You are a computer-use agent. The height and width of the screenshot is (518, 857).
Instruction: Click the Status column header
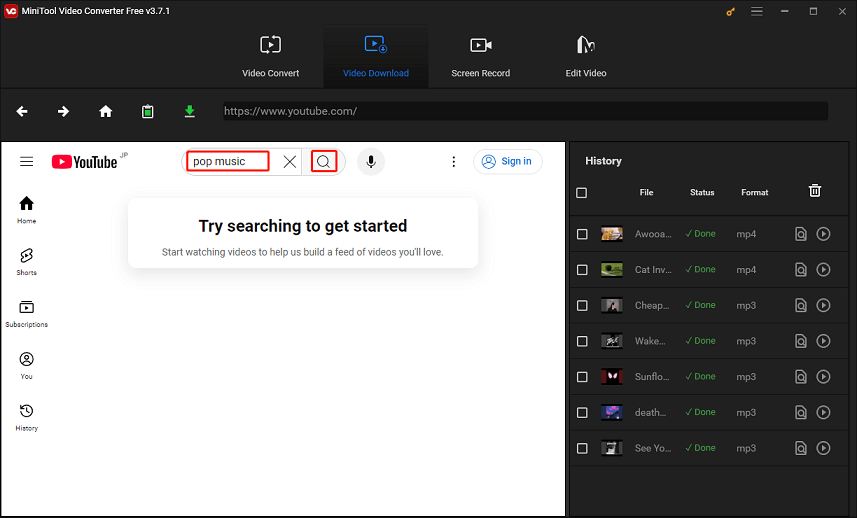[702, 192]
